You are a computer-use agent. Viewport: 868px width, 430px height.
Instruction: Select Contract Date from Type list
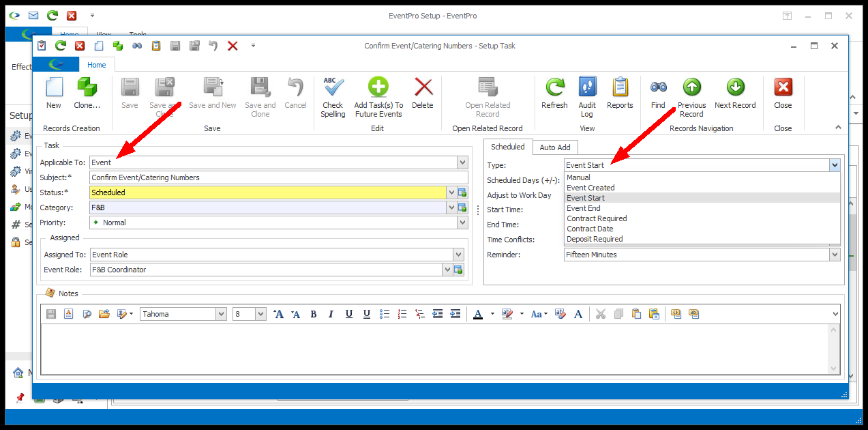pos(702,229)
